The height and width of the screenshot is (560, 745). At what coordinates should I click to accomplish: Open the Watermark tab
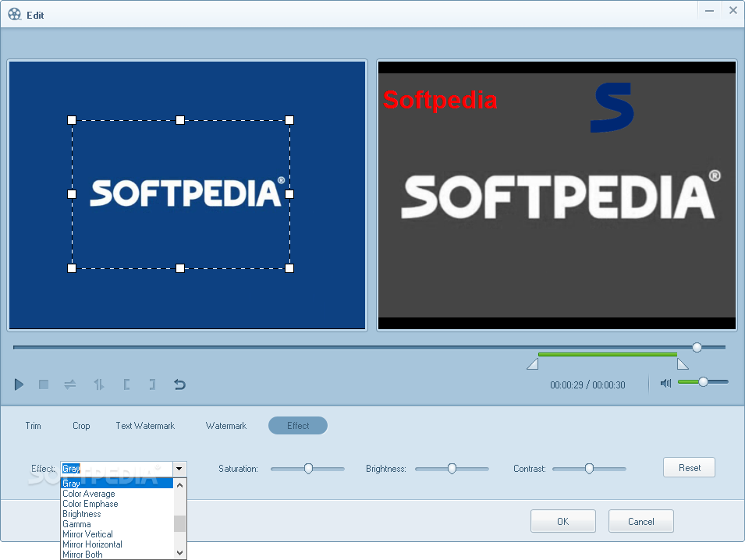tap(226, 426)
